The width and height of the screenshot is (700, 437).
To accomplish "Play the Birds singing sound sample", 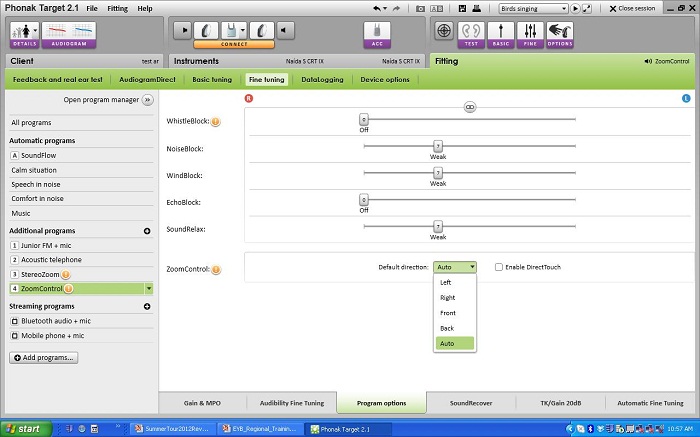I will click(575, 8).
